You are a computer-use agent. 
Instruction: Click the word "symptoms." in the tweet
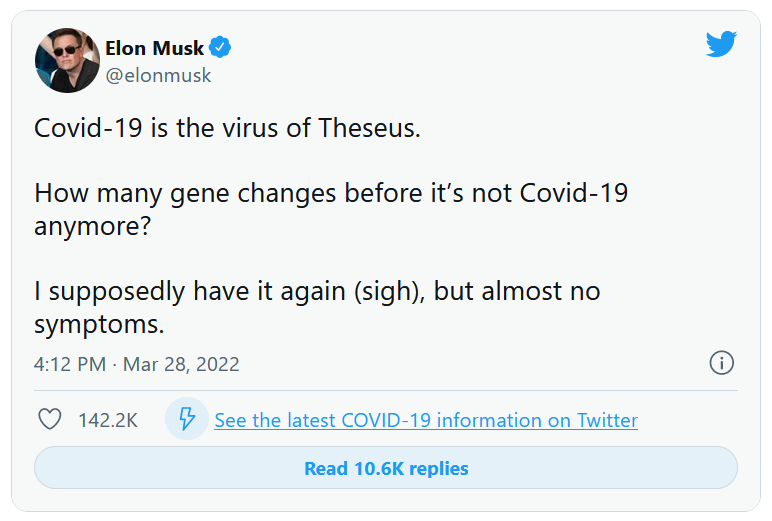click(x=99, y=325)
